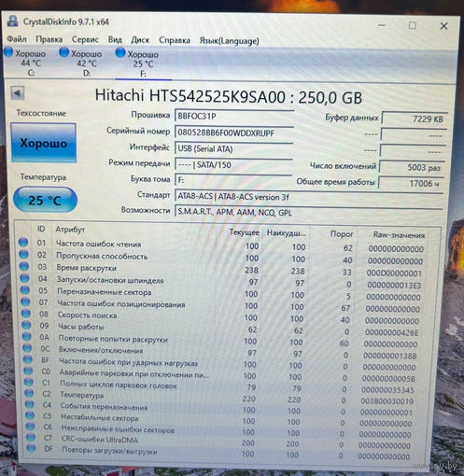Click status orb of attribute C6 row
464x476 pixels.
30,427
